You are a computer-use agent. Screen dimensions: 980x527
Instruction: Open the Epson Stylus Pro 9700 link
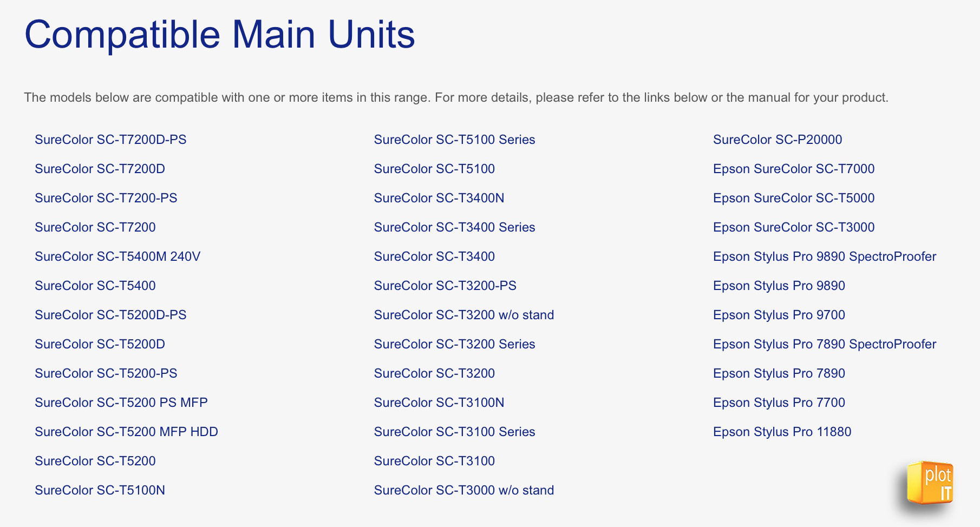click(779, 315)
